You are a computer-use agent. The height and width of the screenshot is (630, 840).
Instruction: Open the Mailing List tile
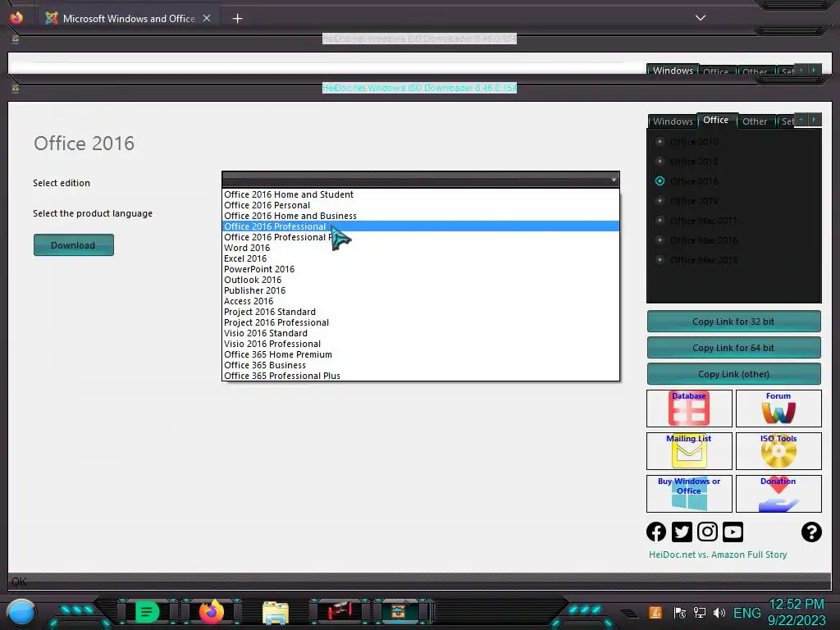pyautogui.click(x=689, y=451)
